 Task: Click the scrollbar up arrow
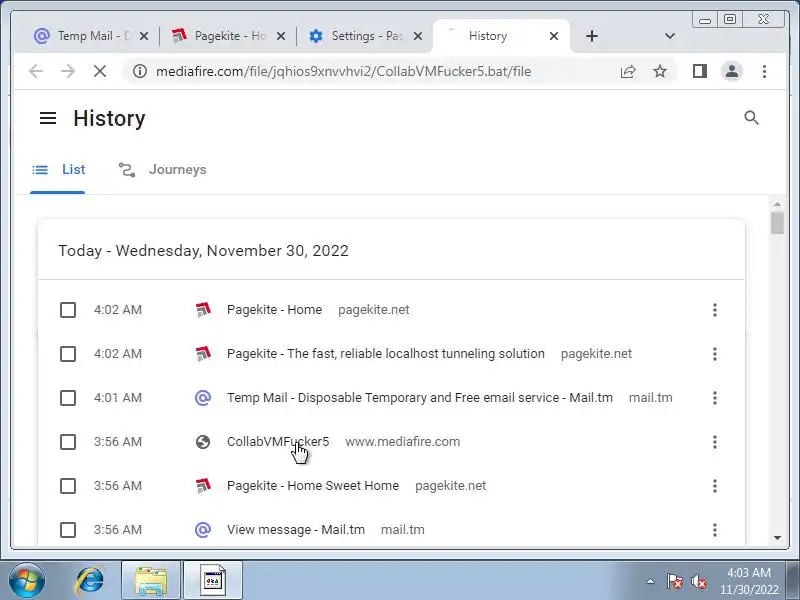(777, 204)
